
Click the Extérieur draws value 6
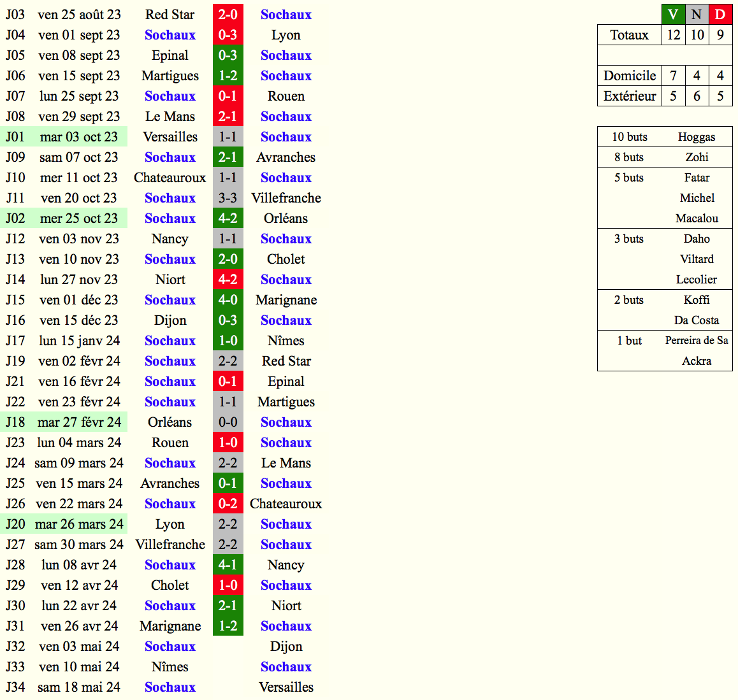click(x=697, y=96)
